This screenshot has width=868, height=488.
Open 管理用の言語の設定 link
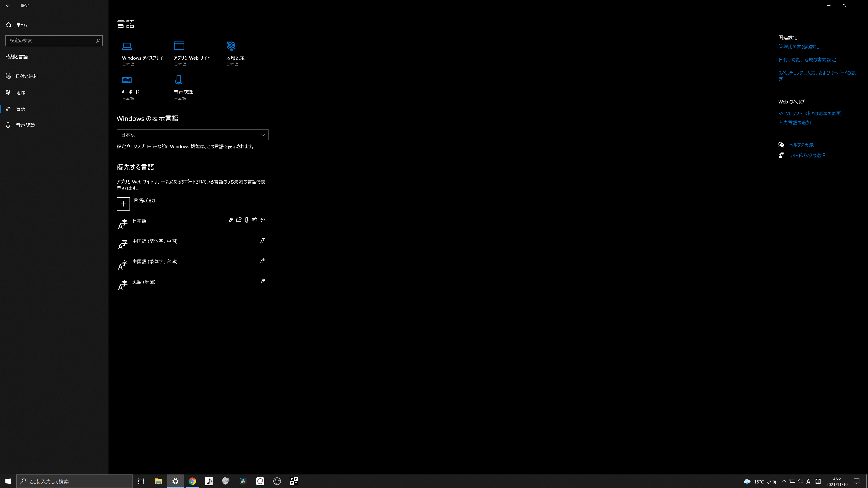point(799,47)
